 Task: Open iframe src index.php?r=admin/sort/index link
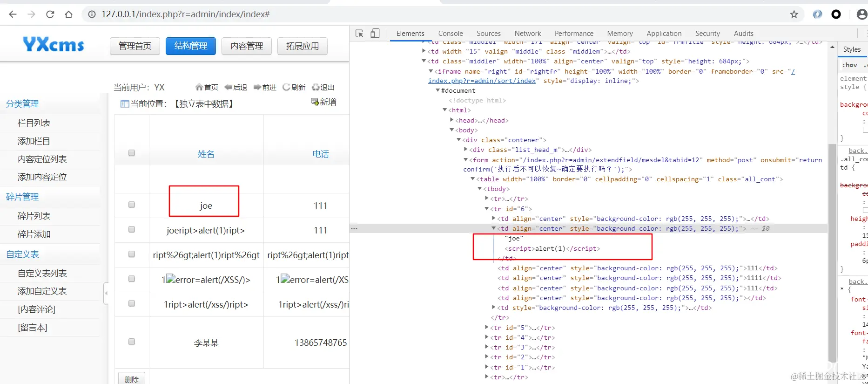tap(482, 81)
